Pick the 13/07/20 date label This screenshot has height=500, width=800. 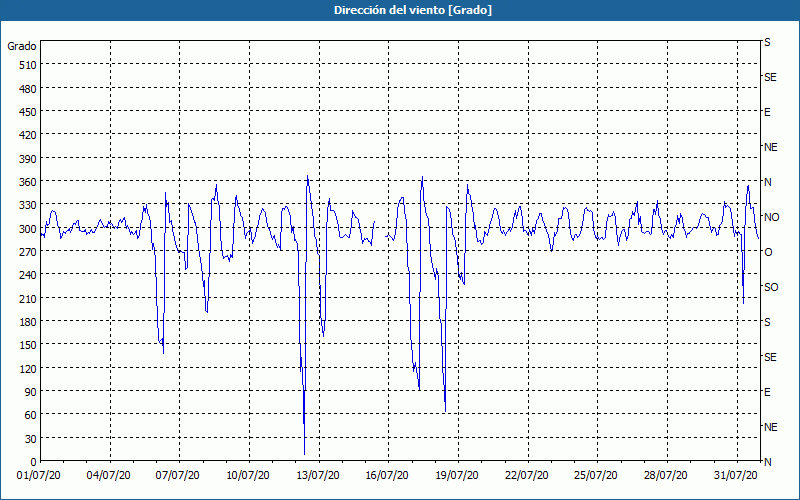point(317,476)
